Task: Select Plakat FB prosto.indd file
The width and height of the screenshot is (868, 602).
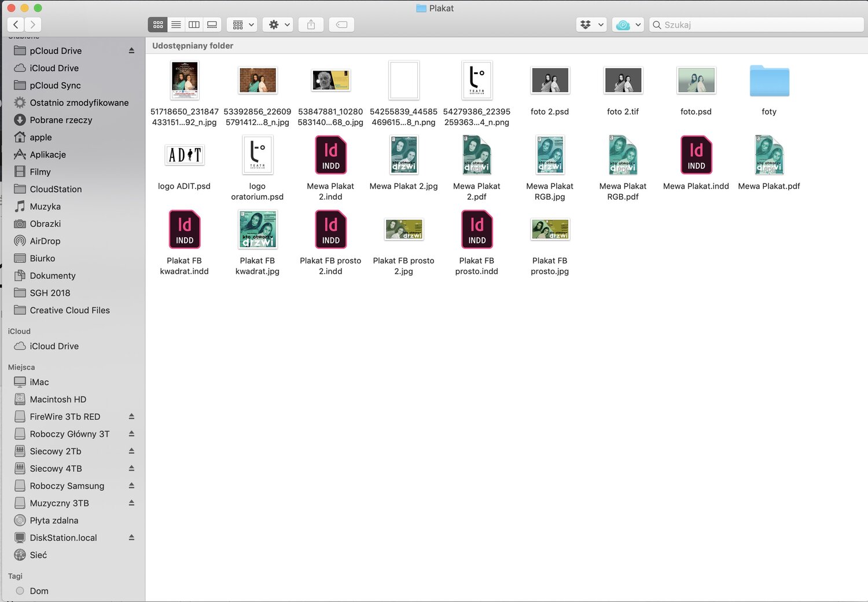Action: pos(477,230)
